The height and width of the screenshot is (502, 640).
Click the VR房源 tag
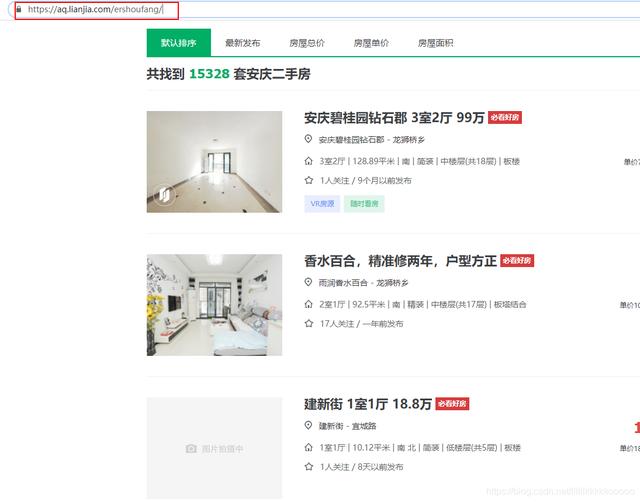[x=322, y=204]
